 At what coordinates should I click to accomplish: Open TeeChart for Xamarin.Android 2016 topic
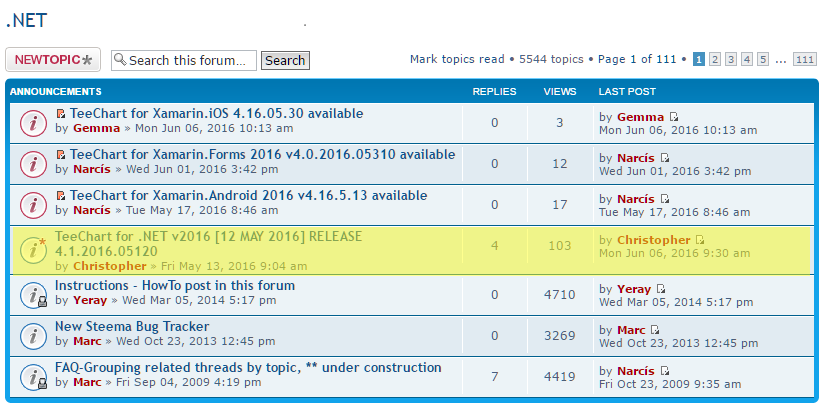(248, 195)
